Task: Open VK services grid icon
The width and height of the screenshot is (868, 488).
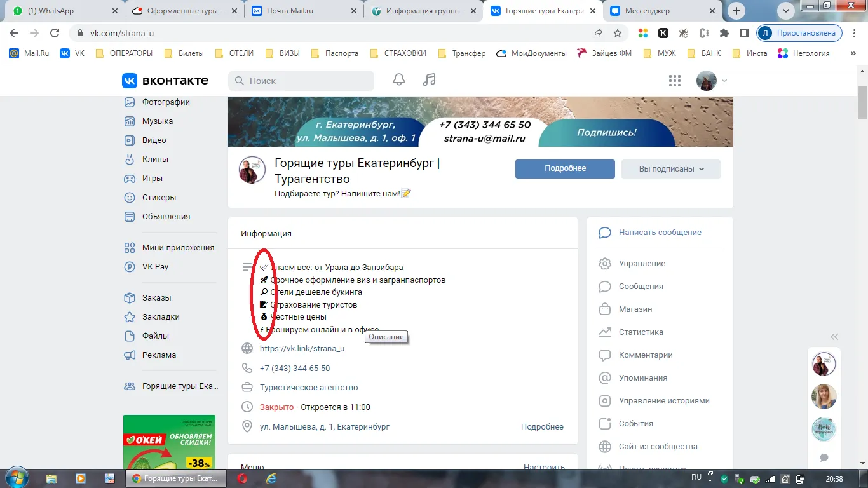Action: [675, 81]
